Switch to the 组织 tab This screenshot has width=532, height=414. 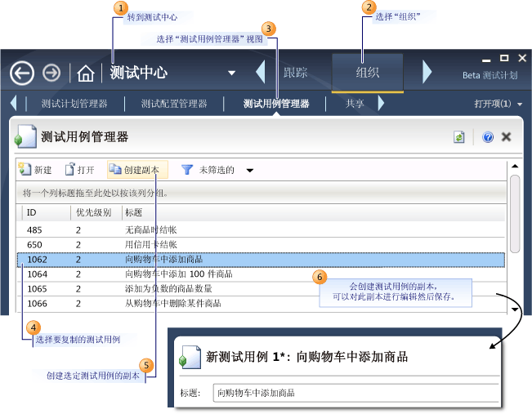367,73
